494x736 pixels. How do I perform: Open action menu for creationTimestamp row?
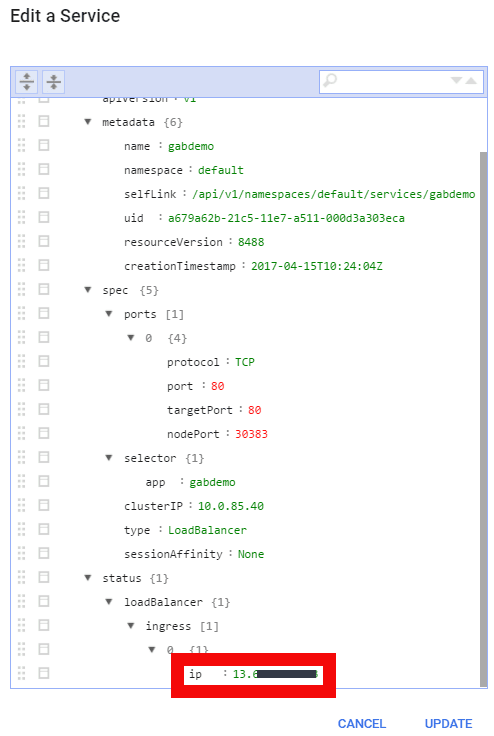click(44, 266)
